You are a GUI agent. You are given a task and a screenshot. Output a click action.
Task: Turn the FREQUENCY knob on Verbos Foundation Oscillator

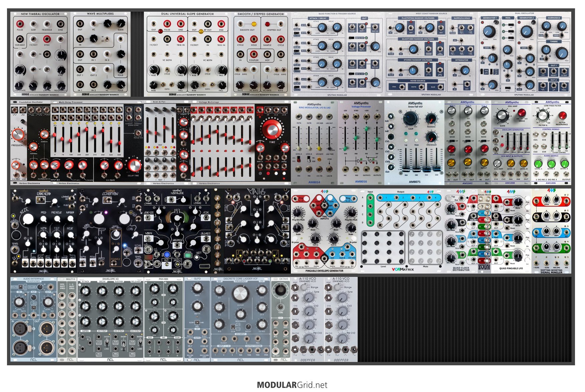(x=17, y=134)
